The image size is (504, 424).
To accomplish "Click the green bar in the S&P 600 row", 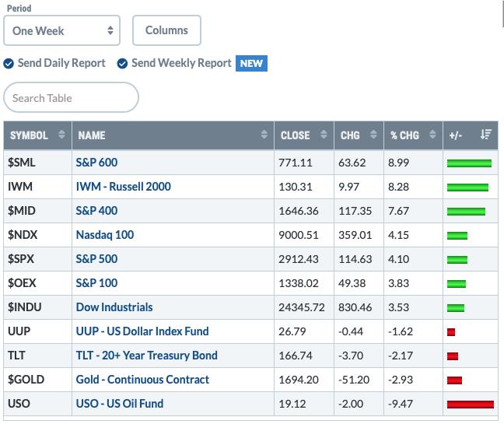I will (x=469, y=163).
